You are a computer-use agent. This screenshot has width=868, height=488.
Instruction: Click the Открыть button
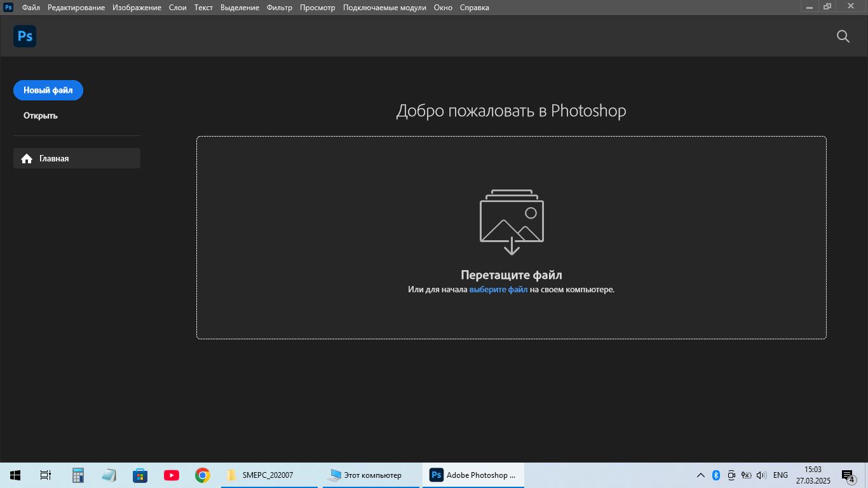[x=41, y=116]
